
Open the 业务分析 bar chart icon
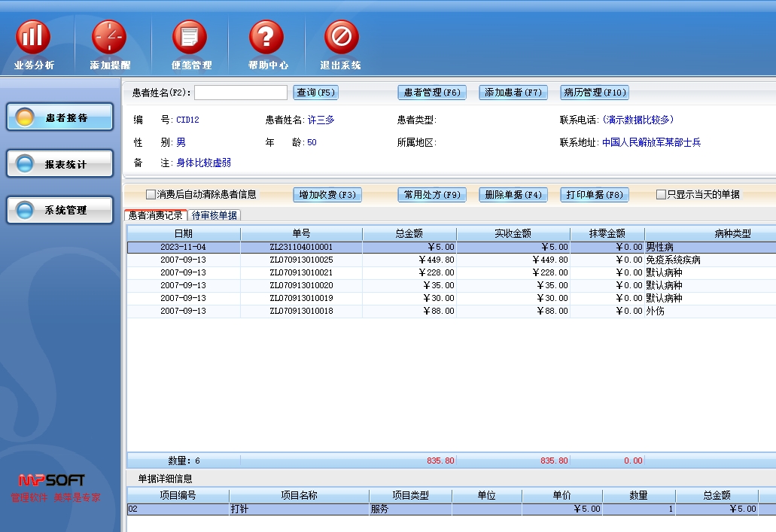(33, 38)
